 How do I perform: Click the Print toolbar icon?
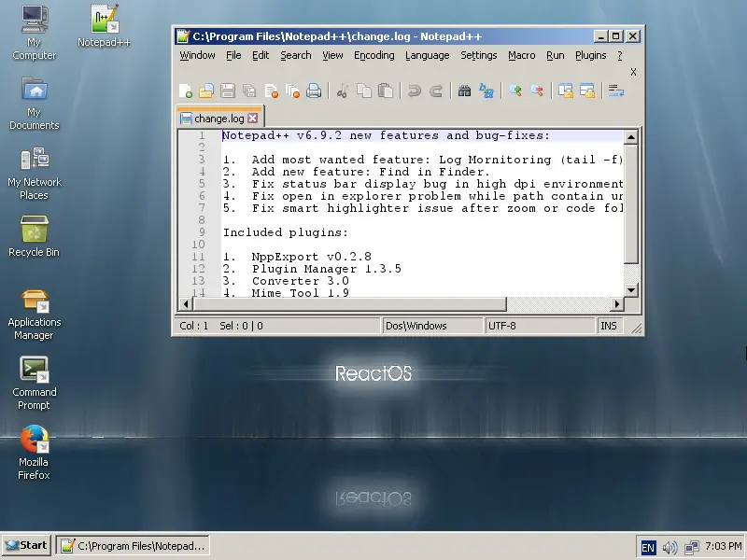314,91
